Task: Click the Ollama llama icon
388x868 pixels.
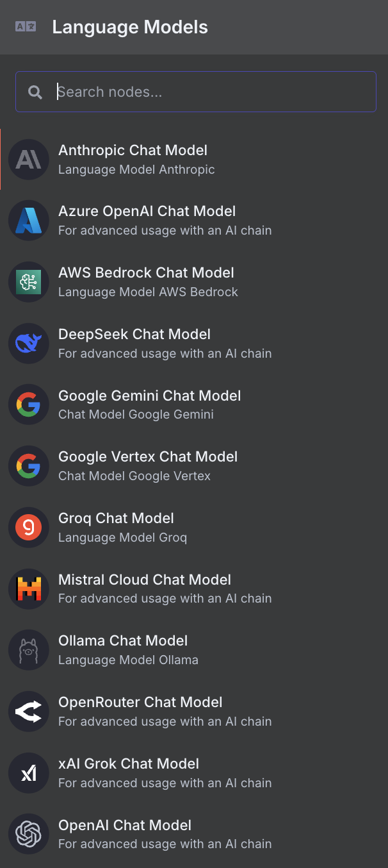Action: pyautogui.click(x=29, y=650)
